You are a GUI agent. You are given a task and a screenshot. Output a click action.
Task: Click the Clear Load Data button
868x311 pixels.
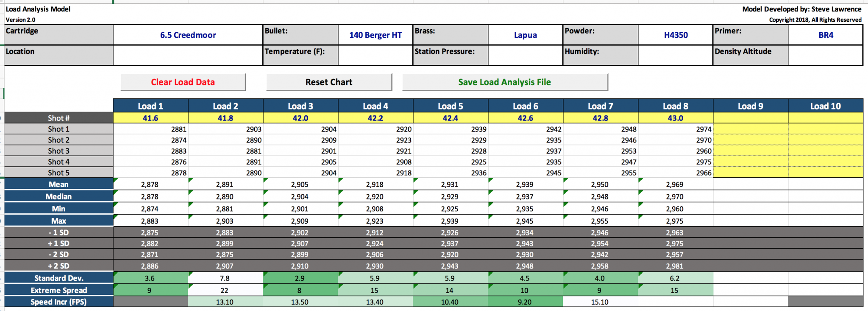[183, 82]
